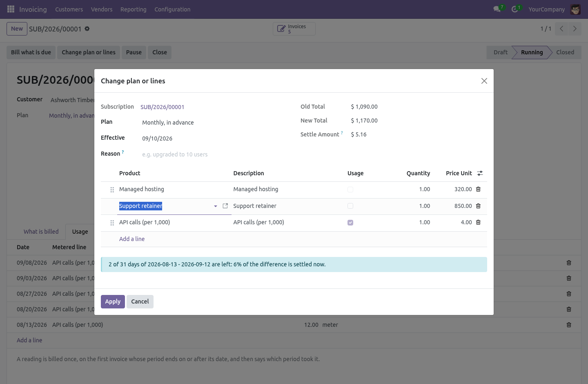Toggle Usage checkbox for Support retainer
588x384 pixels.
(x=350, y=206)
